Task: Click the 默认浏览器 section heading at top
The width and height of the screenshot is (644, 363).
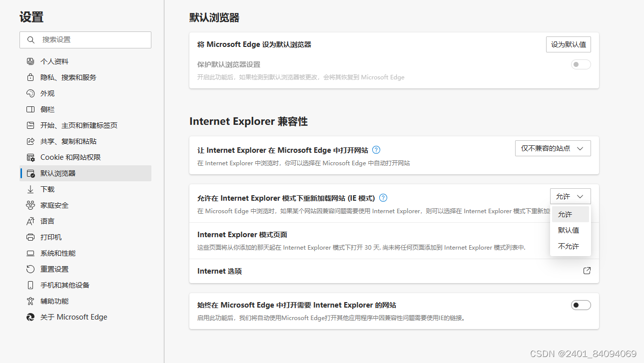Action: pos(214,18)
